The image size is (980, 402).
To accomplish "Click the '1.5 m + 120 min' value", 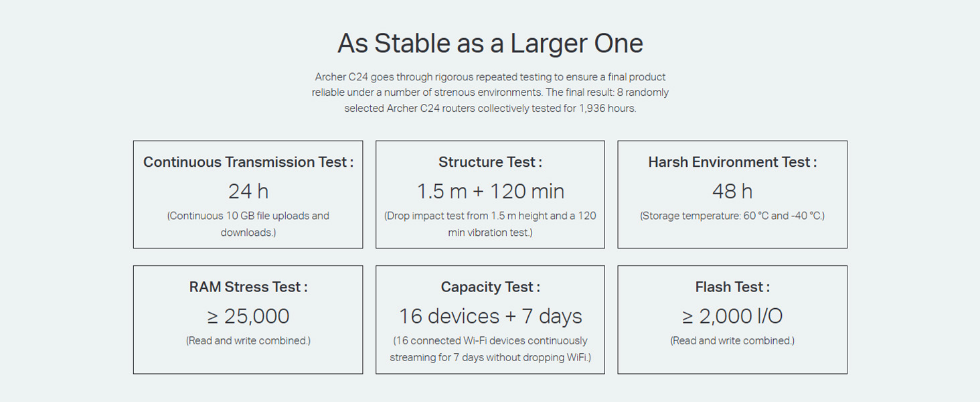I will (490, 192).
